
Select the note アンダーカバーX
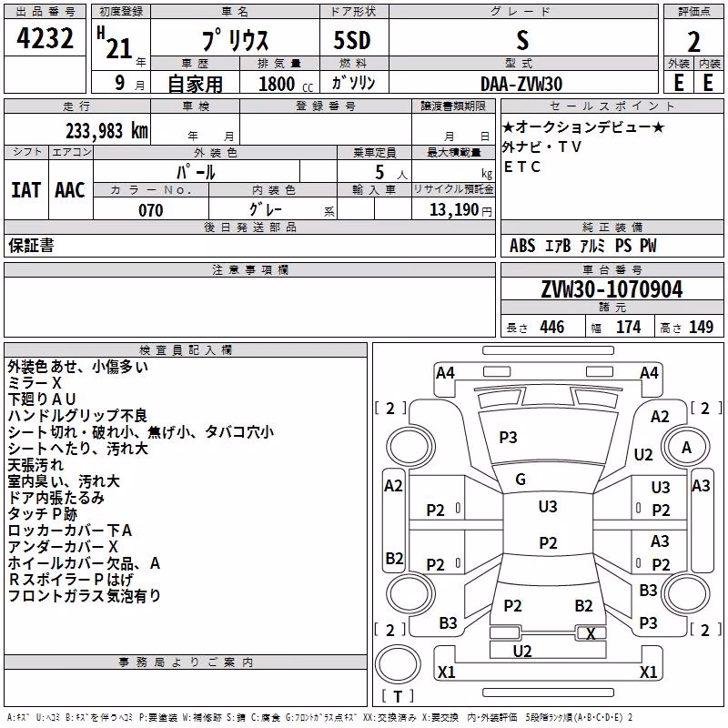pyautogui.click(x=63, y=547)
